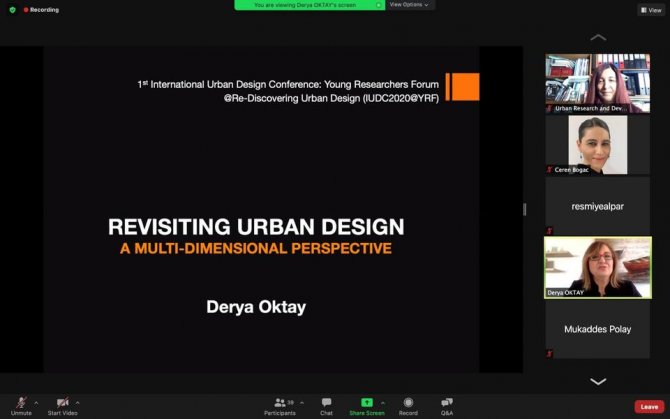
Task: Click the panel divider handle beside shared screen
Action: (525, 209)
